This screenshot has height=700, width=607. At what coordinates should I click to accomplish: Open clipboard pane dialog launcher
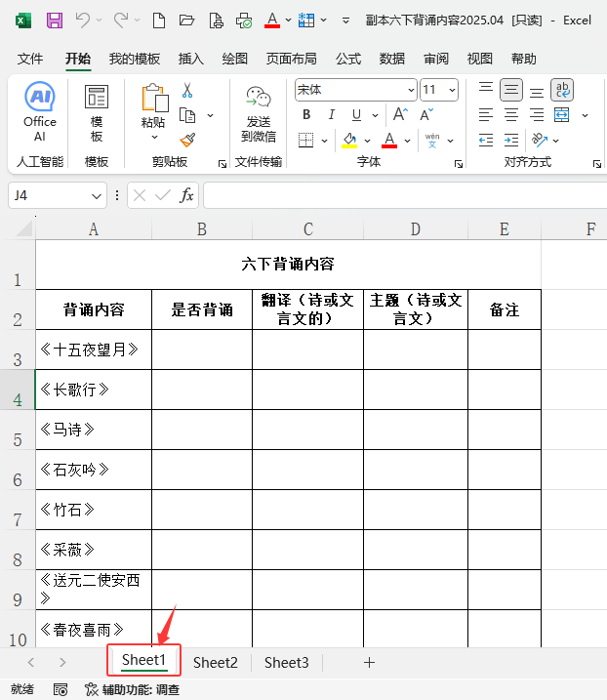click(222, 164)
